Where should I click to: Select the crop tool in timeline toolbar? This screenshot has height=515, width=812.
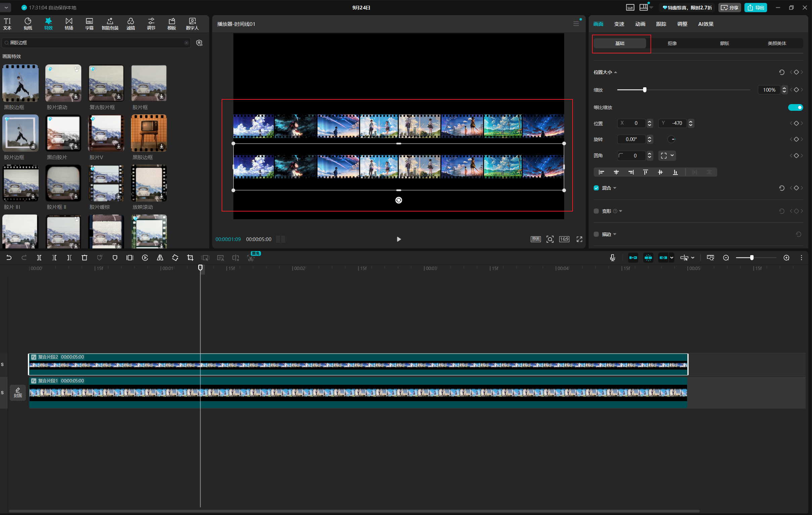click(190, 258)
